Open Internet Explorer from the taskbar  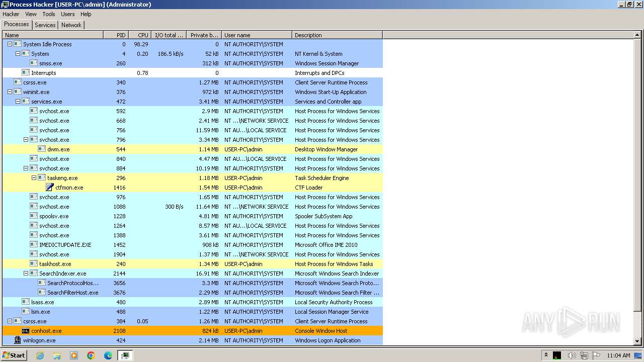click(40, 355)
